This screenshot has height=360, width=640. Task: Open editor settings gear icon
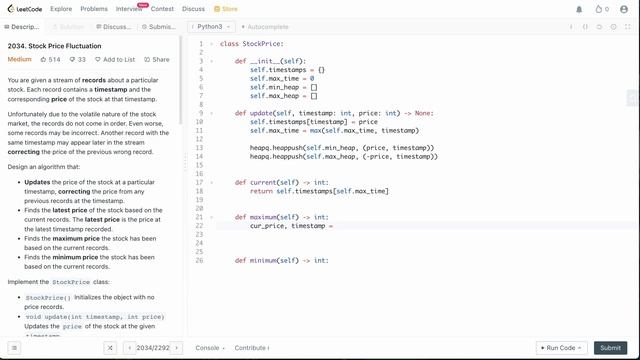(613, 27)
